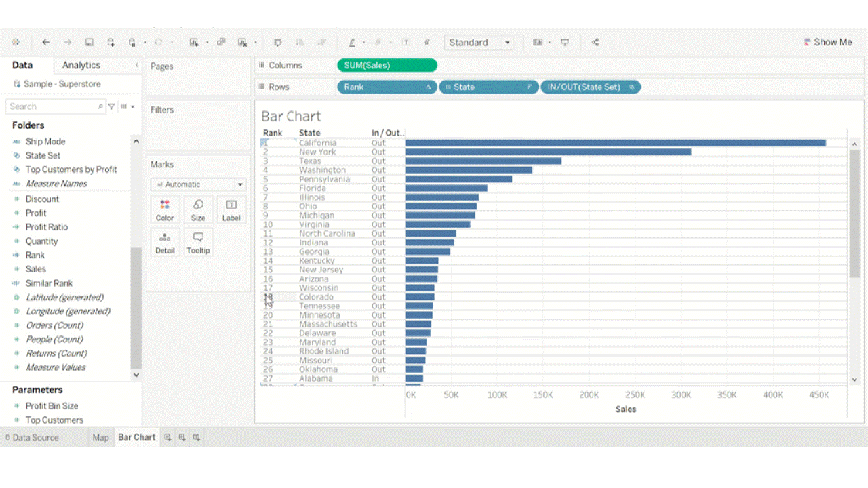Open the Standard fit dropdown
The height and width of the screenshot is (488, 868).
[507, 42]
